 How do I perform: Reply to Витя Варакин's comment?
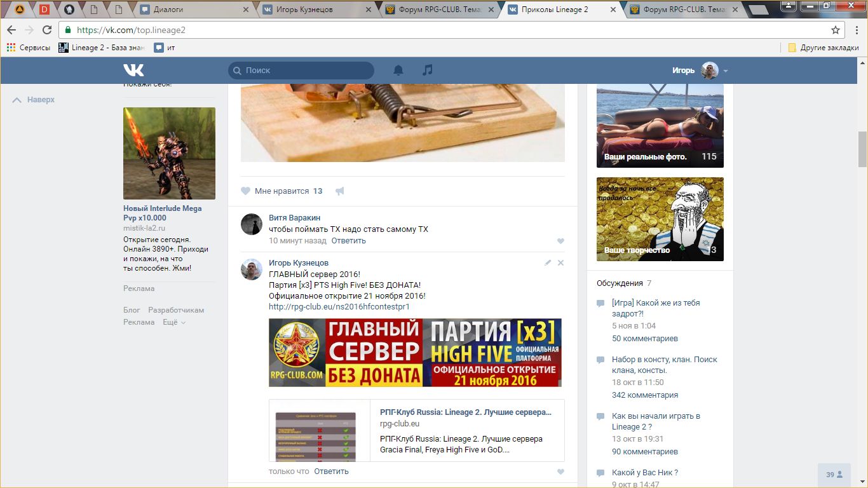[349, 241]
